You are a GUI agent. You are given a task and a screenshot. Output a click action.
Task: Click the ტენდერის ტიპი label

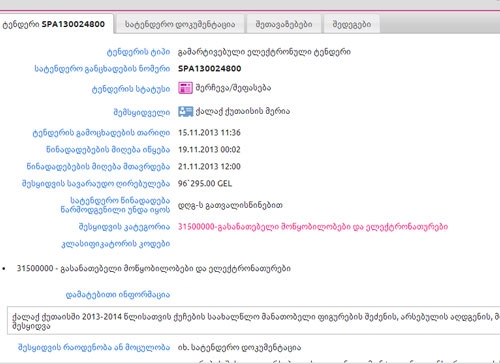click(x=138, y=52)
